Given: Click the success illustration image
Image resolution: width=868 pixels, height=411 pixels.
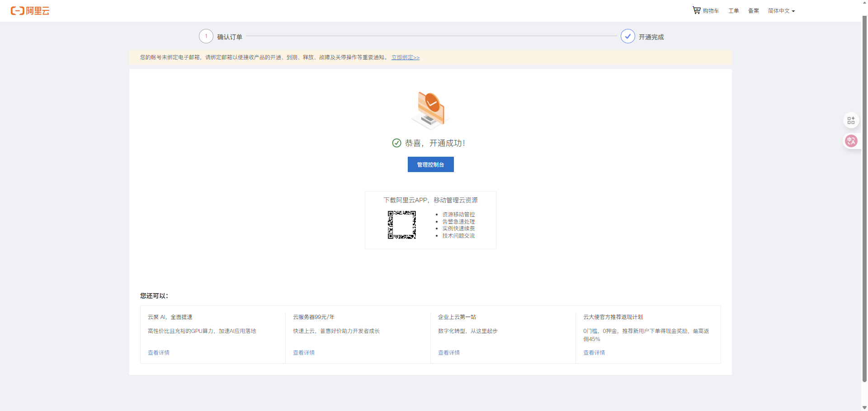Looking at the screenshot, I should point(430,110).
